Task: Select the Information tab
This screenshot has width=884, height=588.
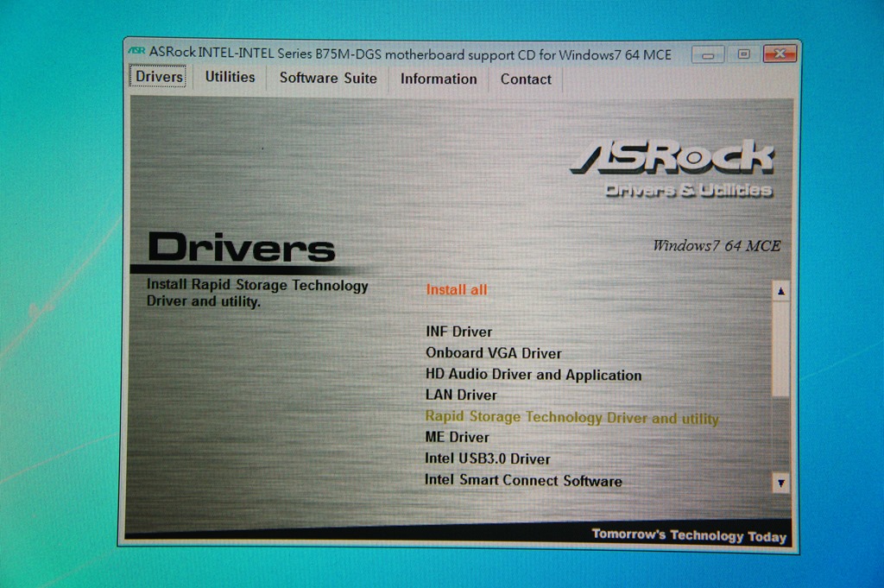Action: pos(438,79)
